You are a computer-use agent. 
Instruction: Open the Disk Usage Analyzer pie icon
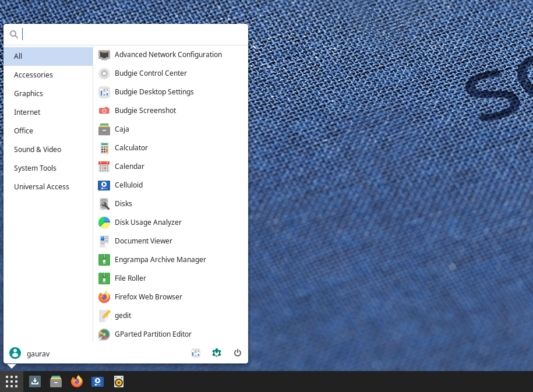pos(104,223)
